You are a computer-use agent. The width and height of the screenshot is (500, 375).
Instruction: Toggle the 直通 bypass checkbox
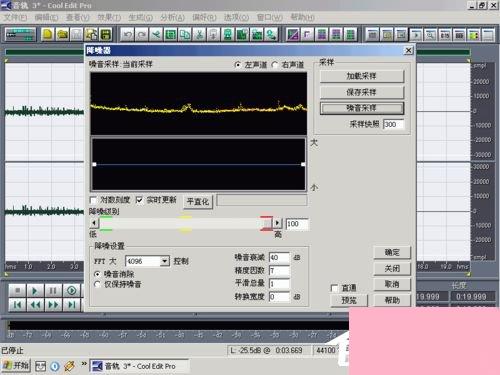pyautogui.click(x=334, y=288)
